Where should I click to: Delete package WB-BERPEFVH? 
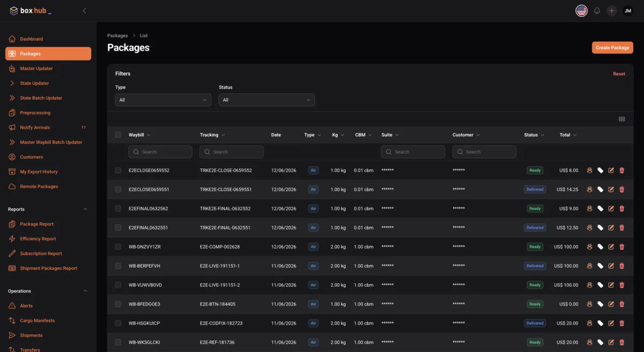tap(622, 266)
